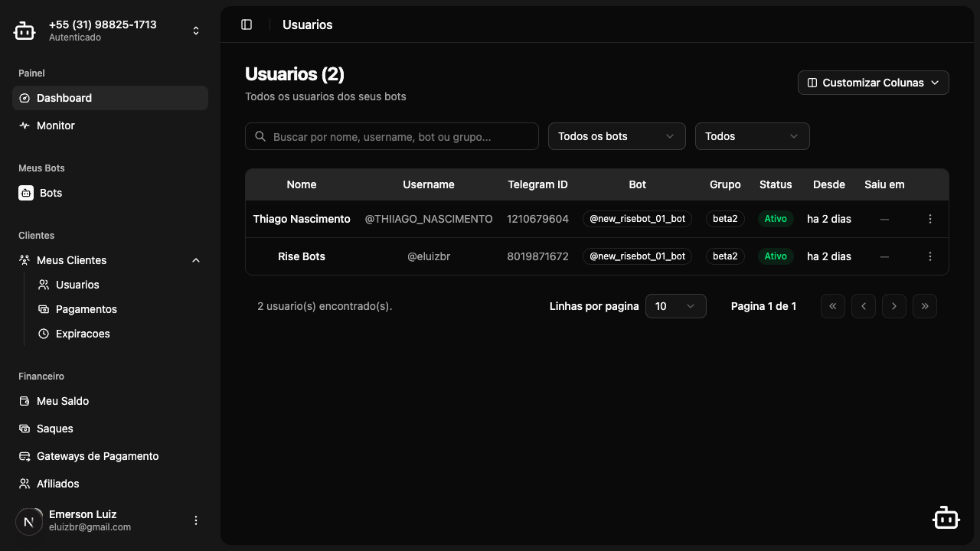Go to last page button

click(x=925, y=306)
